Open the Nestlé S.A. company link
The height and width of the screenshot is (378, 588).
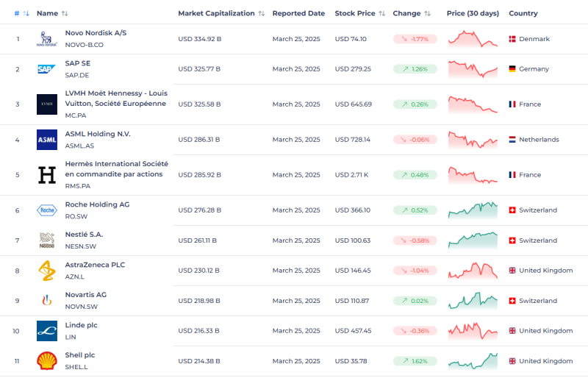pyautogui.click(x=84, y=235)
